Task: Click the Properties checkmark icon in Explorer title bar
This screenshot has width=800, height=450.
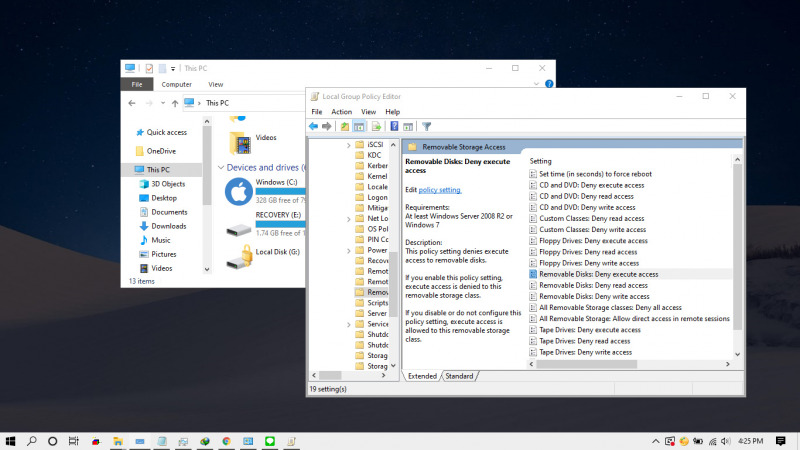Action: [149, 68]
